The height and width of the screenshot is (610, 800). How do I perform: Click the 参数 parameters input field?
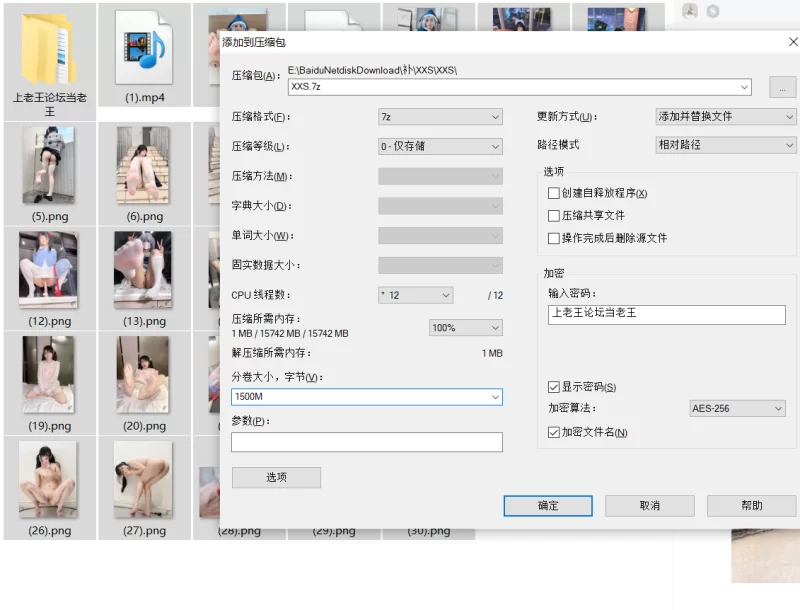click(367, 442)
